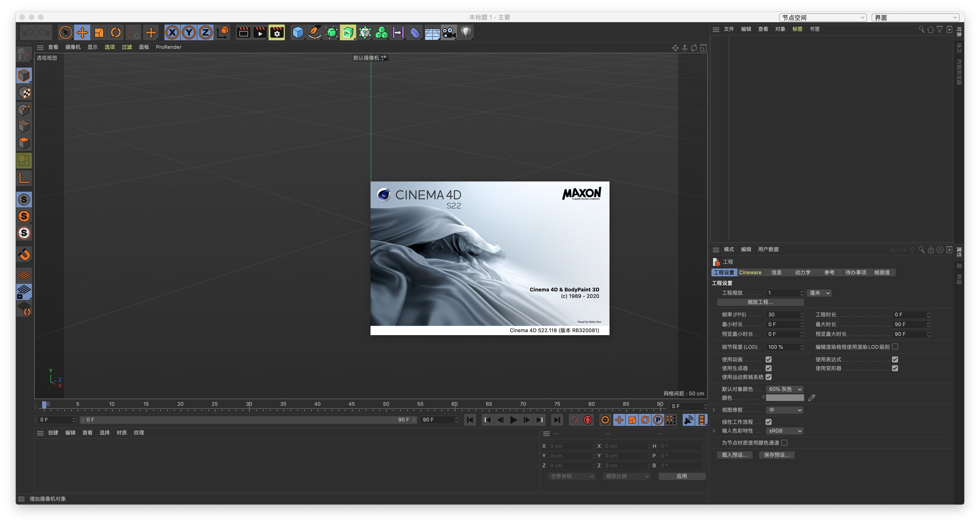This screenshot has width=980, height=524.
Task: Select the Move tool
Action: click(x=82, y=32)
